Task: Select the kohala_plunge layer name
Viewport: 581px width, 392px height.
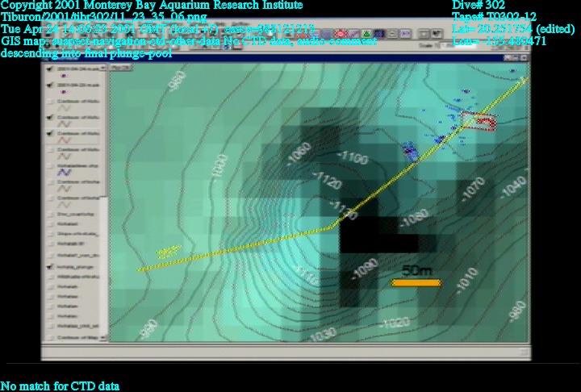Action: pyautogui.click(x=76, y=267)
